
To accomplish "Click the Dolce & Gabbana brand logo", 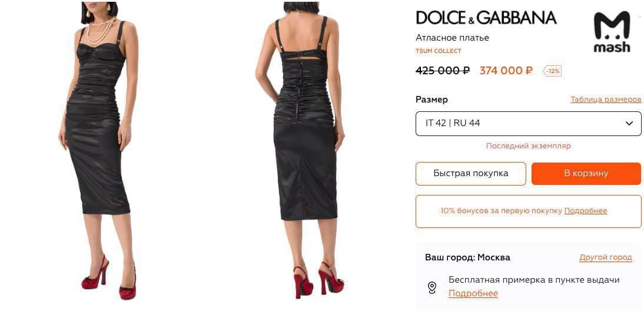I will [x=486, y=18].
